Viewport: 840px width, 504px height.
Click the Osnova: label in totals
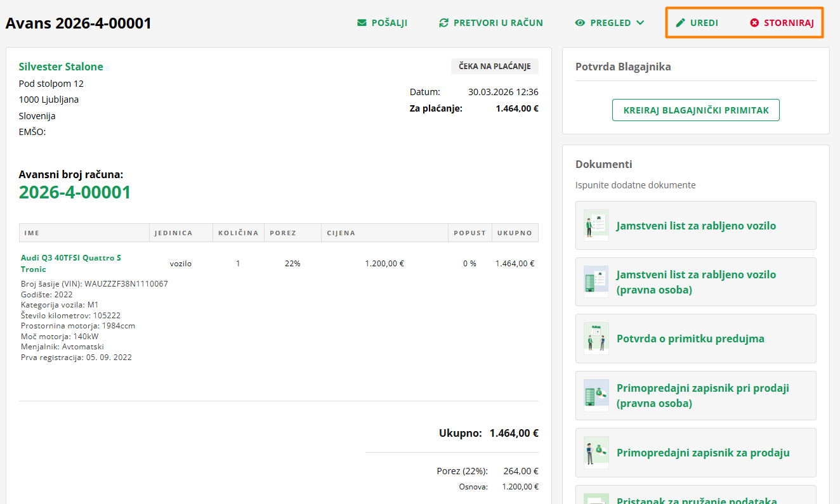point(473,487)
